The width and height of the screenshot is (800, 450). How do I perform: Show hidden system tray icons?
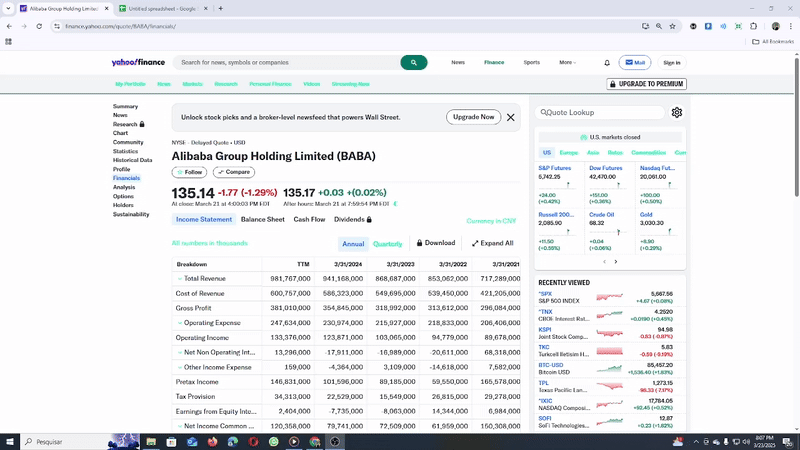[696, 442]
